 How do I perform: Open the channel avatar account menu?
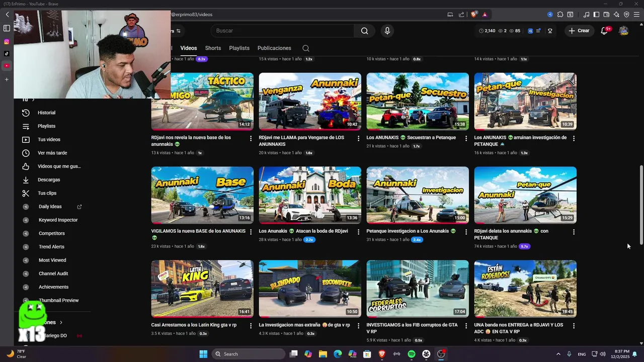pos(624,31)
